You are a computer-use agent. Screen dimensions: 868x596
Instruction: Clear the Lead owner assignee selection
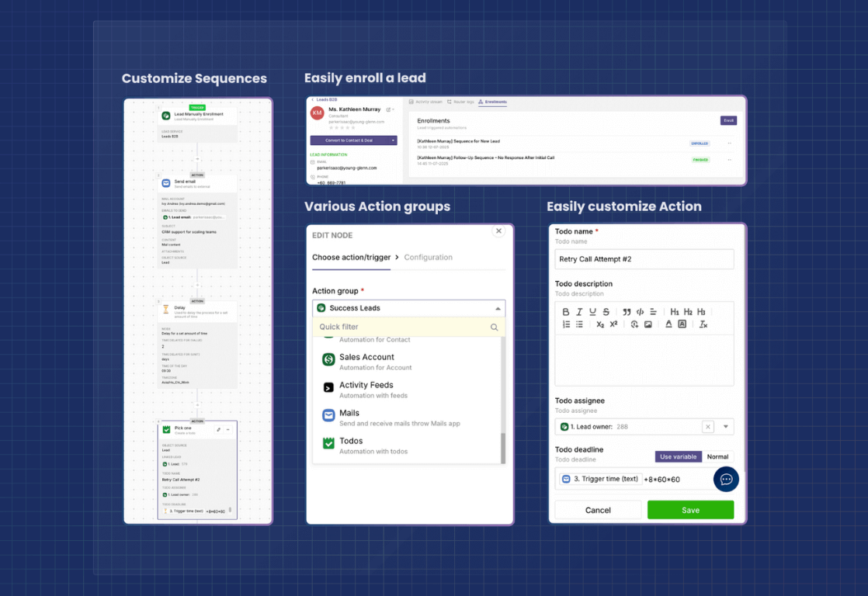707,426
